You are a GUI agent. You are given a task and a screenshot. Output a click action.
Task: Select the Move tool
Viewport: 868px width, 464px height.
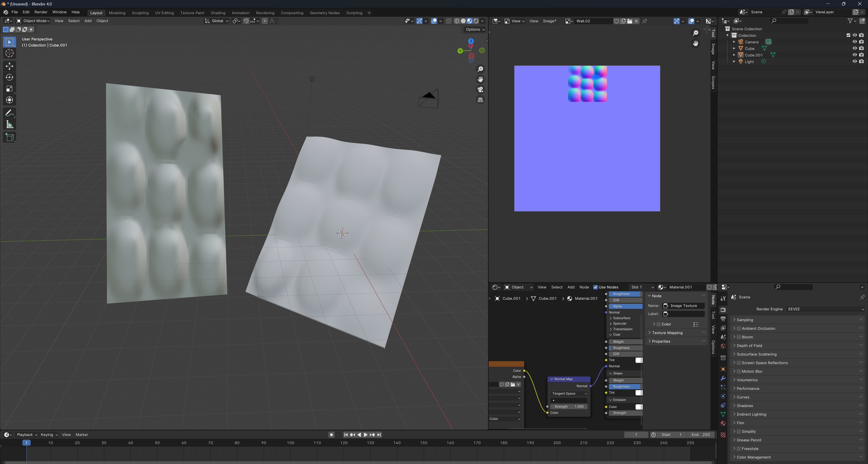[9, 66]
